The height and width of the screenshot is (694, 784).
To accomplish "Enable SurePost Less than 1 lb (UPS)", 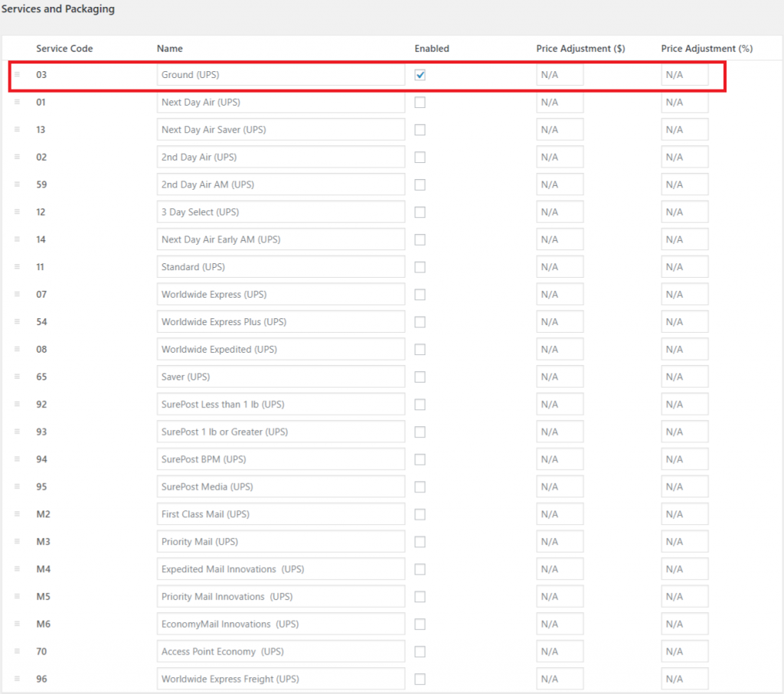I will 420,405.
